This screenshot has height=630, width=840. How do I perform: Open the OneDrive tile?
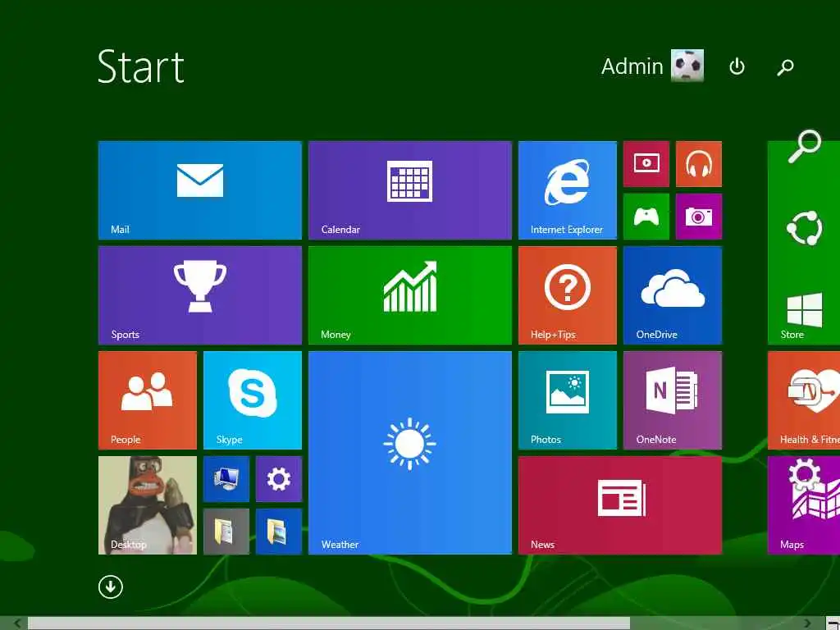pos(673,295)
